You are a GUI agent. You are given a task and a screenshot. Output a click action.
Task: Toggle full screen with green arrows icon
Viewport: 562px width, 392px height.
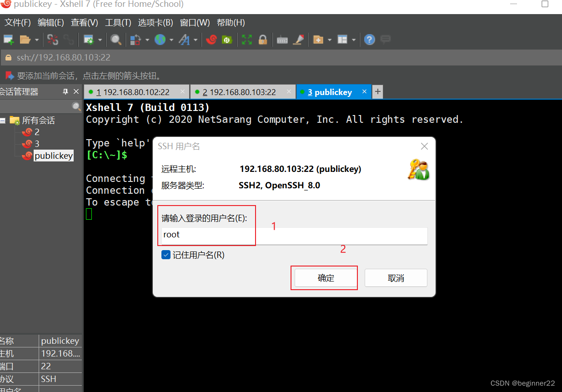(247, 40)
